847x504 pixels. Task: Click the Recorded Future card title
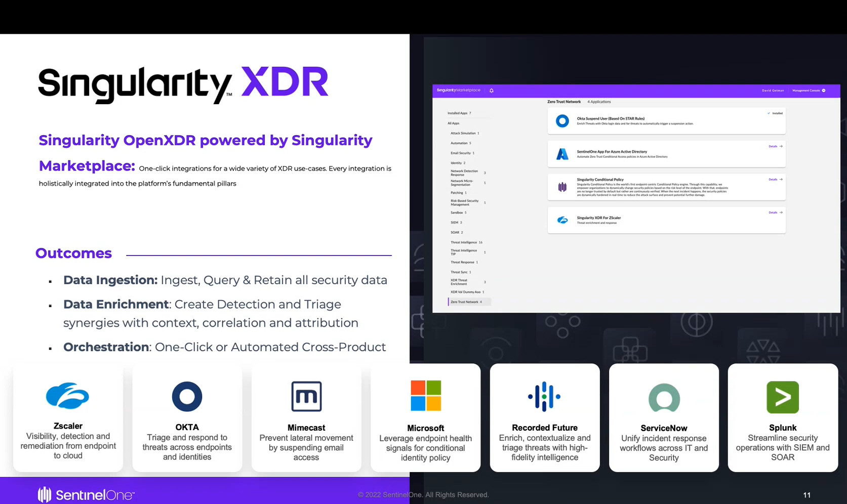[544, 428]
